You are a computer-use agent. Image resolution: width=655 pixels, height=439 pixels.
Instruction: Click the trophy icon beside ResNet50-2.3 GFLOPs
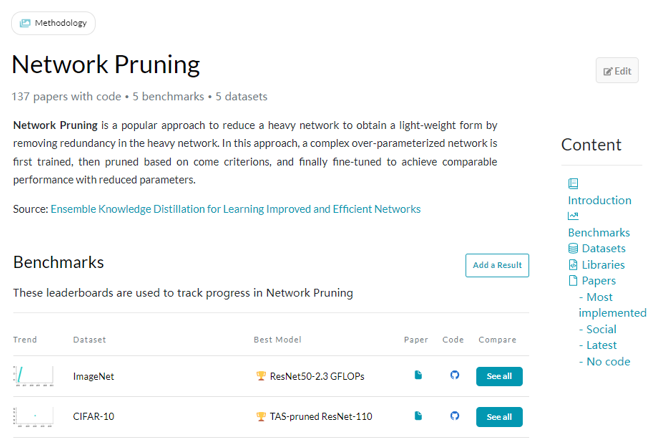coord(261,377)
